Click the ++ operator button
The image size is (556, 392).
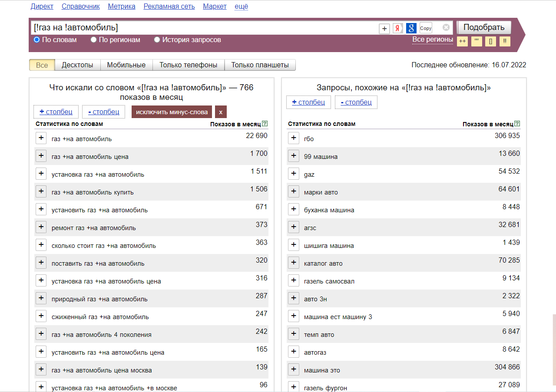click(x=462, y=41)
